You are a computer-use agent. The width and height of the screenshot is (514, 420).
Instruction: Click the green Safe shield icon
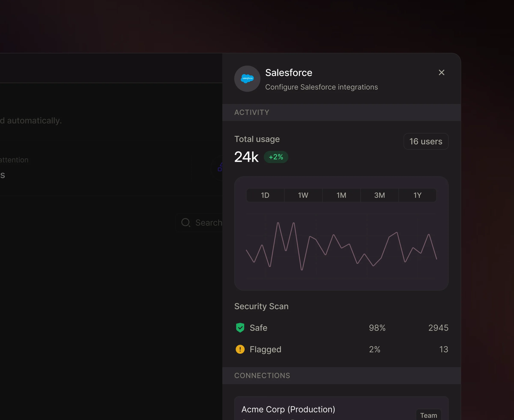click(240, 328)
